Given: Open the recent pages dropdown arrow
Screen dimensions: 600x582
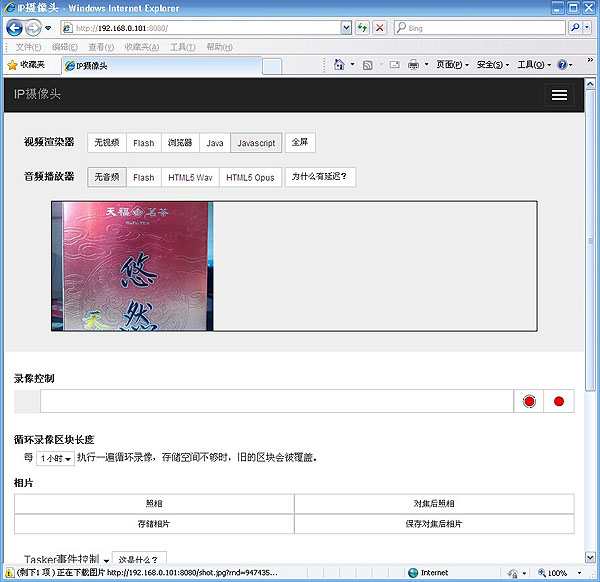Looking at the screenshot, I should [48, 28].
